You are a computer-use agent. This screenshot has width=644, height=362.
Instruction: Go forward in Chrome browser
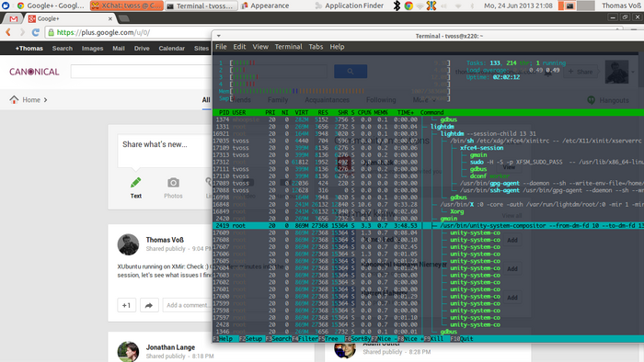(22, 32)
